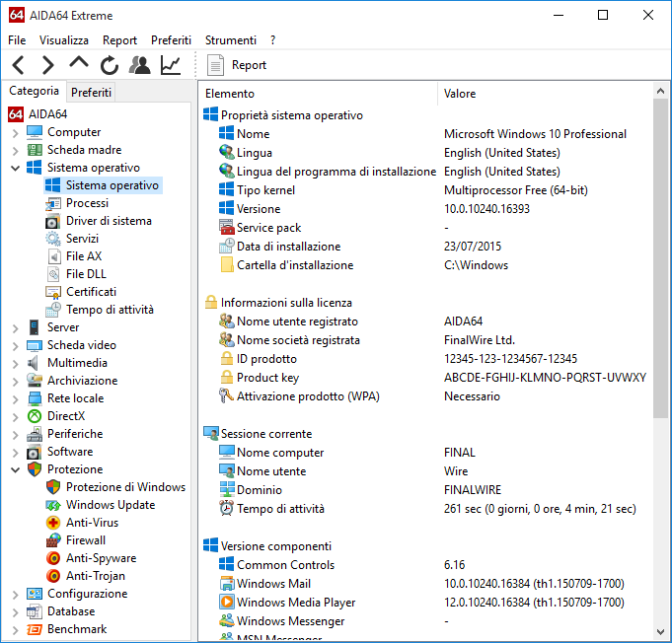Viewport: 672px width, 643px height.
Task: Click the Report page icon in toolbar
Action: pyautogui.click(x=215, y=65)
